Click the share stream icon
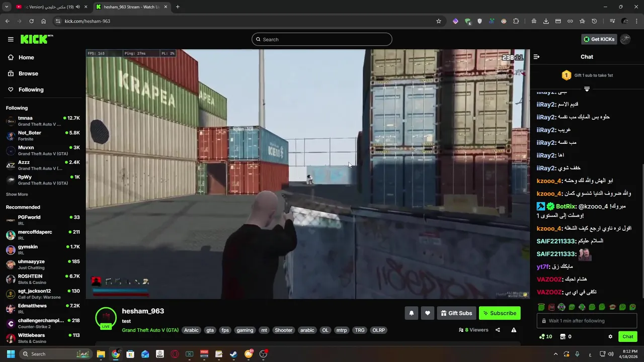This screenshot has height=362, width=644. coord(498,330)
